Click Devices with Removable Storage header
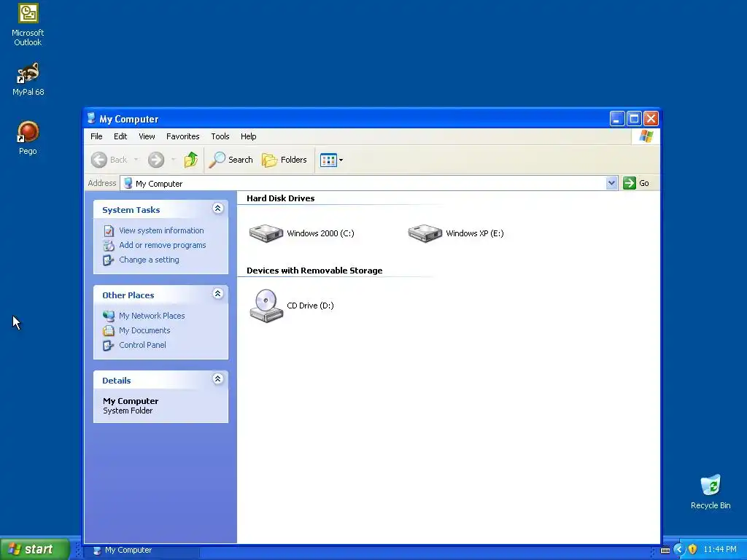 point(314,271)
